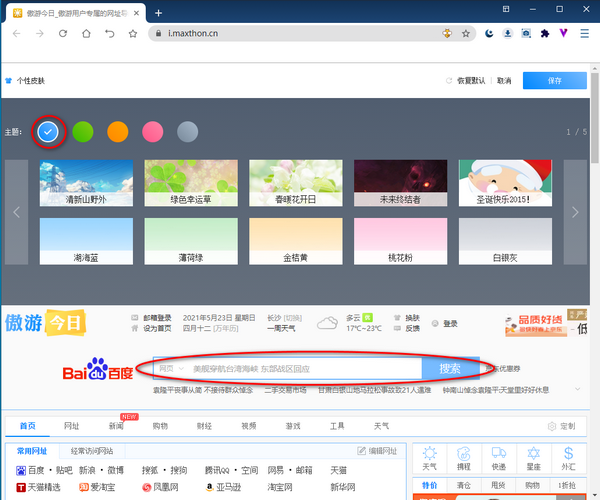Go to the browser home page icon
The width and height of the screenshot is (600, 500).
click(86, 33)
